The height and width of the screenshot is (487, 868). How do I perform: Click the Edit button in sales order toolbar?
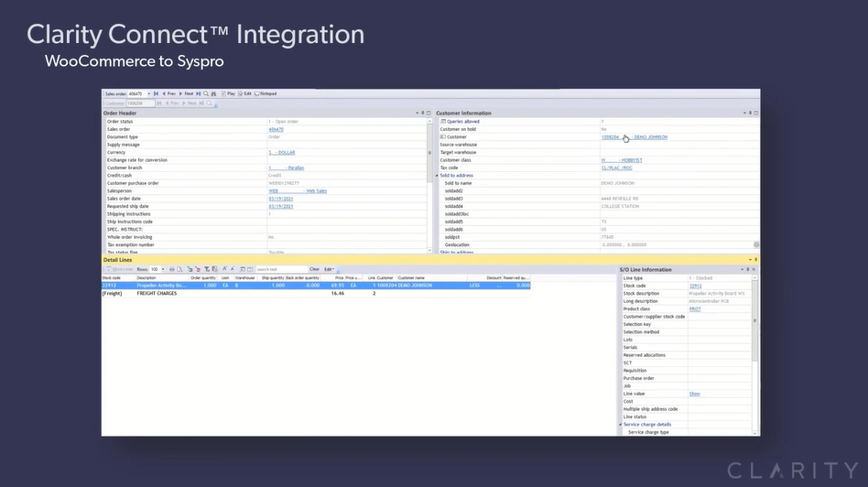(244, 94)
